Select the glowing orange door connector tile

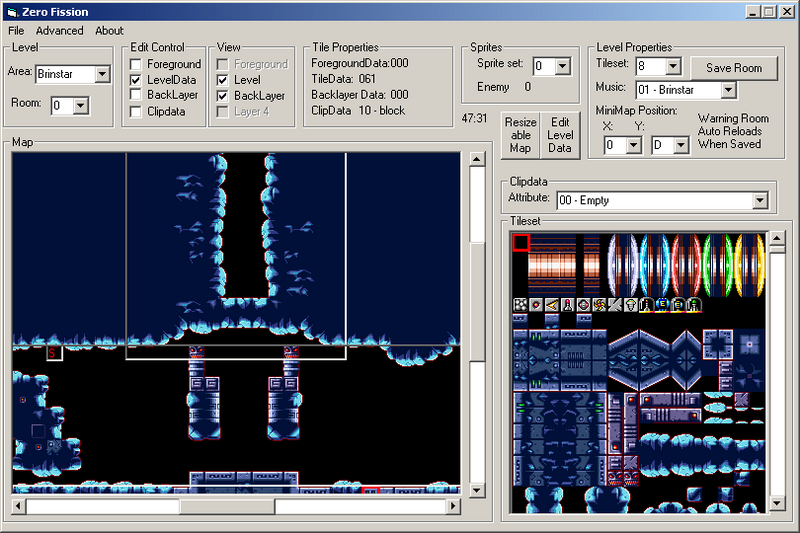(552, 265)
